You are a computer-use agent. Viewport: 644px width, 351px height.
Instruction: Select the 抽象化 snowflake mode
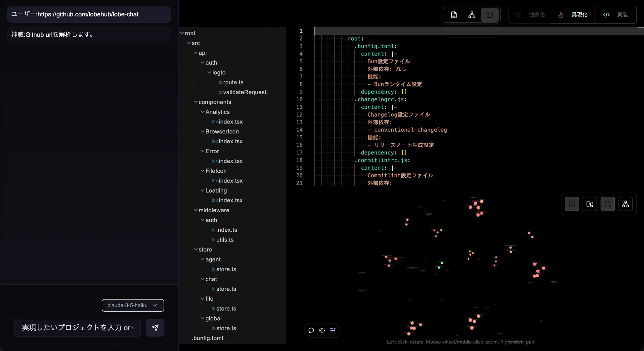[x=530, y=15]
